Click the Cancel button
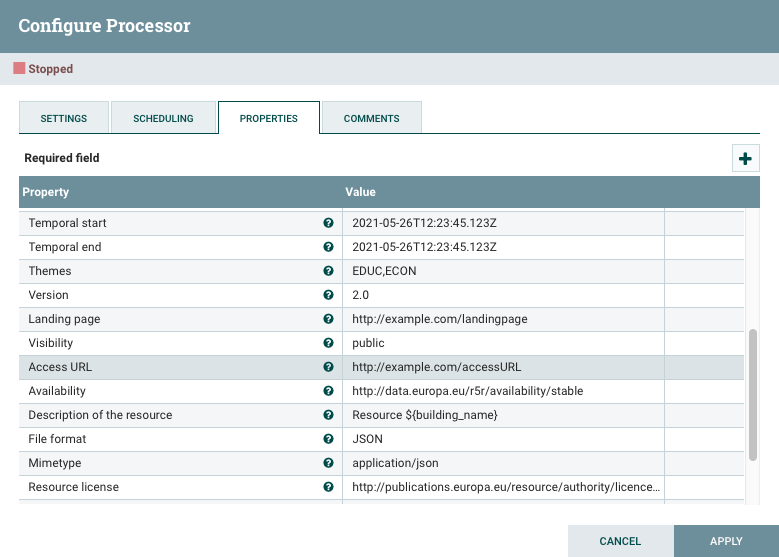779x557 pixels. 621,541
